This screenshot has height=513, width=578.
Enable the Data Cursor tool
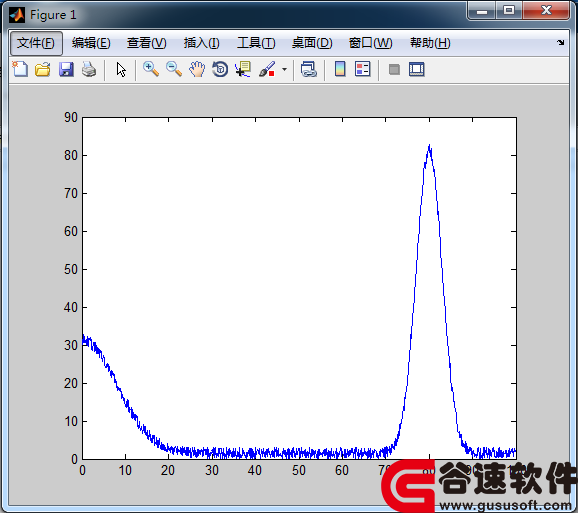(243, 69)
